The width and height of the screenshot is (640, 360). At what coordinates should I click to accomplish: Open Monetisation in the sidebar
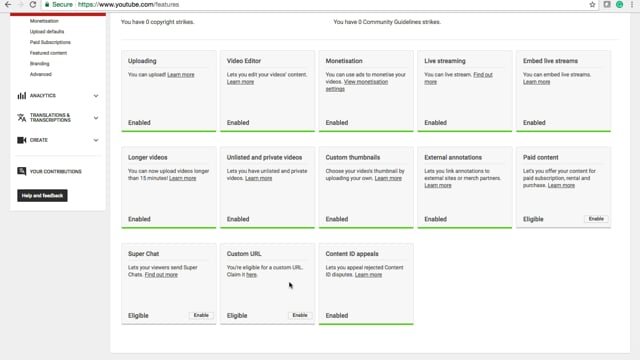point(44,21)
